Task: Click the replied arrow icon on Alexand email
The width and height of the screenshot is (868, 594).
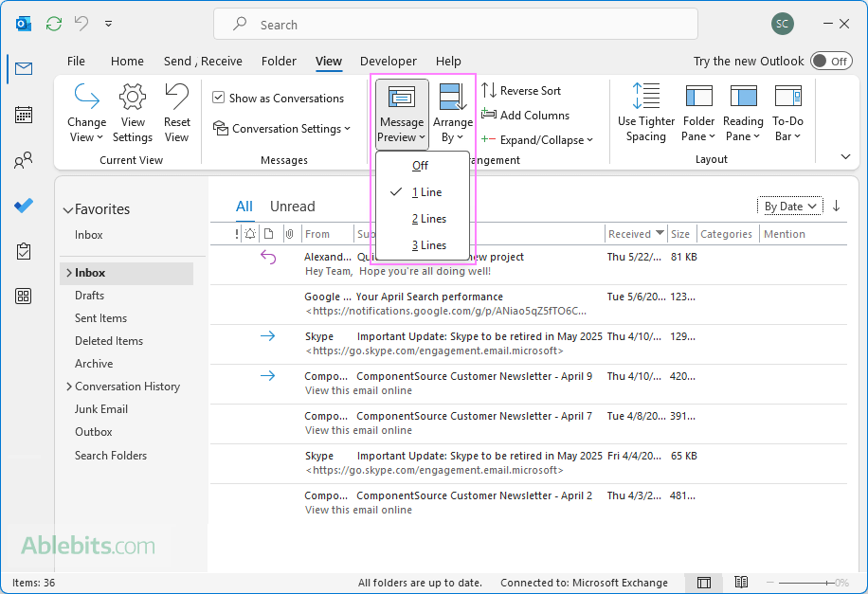Action: (268, 257)
